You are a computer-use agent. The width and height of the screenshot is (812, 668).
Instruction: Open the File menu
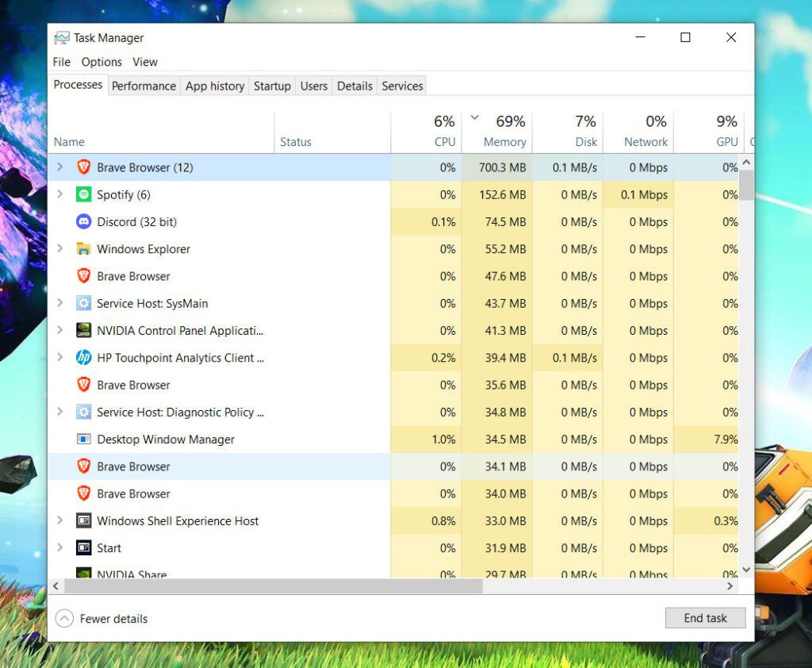[x=62, y=62]
